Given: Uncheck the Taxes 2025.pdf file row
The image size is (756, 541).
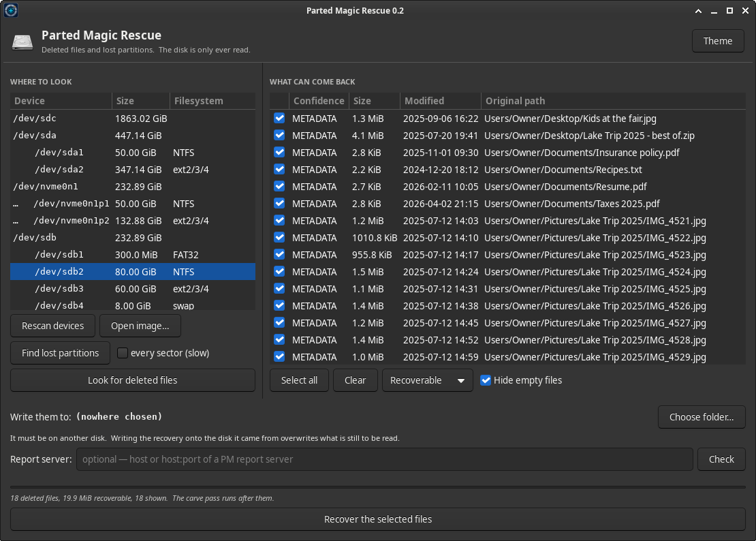Looking at the screenshot, I should tap(279, 204).
